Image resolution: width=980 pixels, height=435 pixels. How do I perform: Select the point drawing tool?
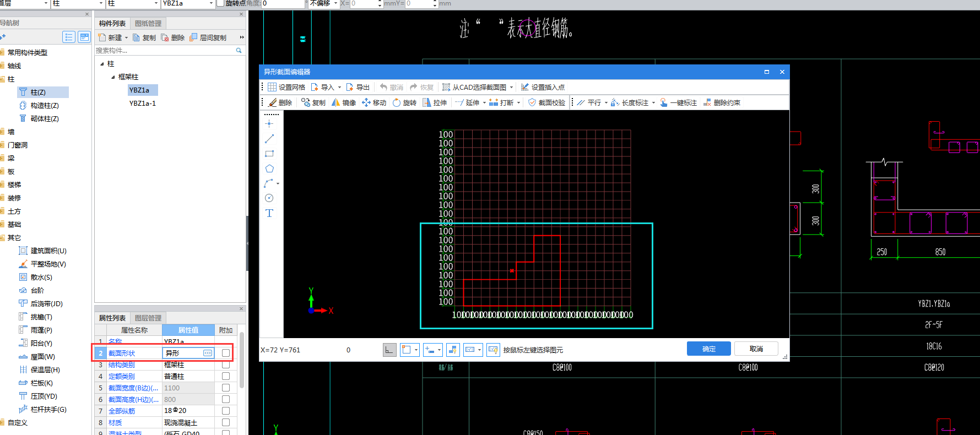coord(269,124)
